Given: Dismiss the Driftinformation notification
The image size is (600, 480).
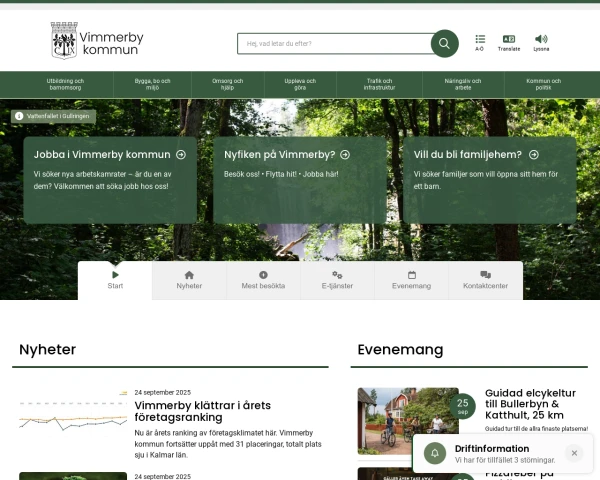Looking at the screenshot, I should (574, 453).
